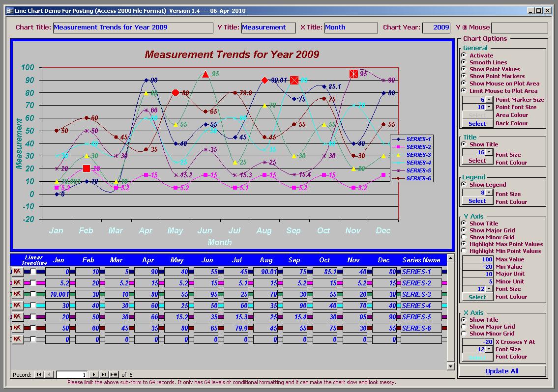558x392 pixels.
Task: Click the Minor Unit field
Action: coord(477,281)
